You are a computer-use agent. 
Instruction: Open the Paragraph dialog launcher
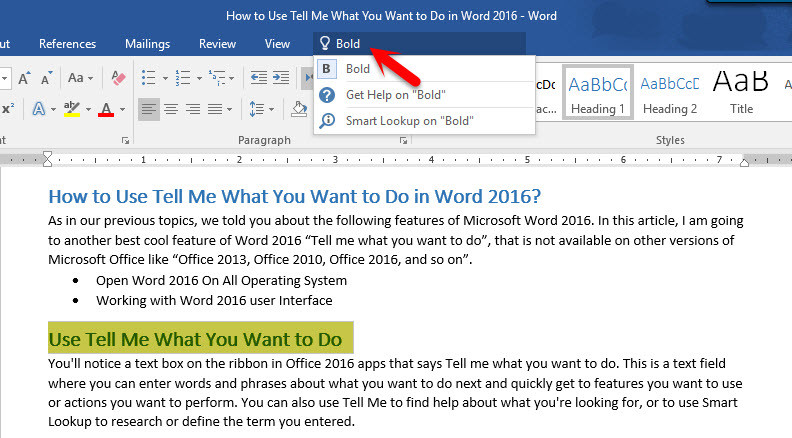(403, 141)
